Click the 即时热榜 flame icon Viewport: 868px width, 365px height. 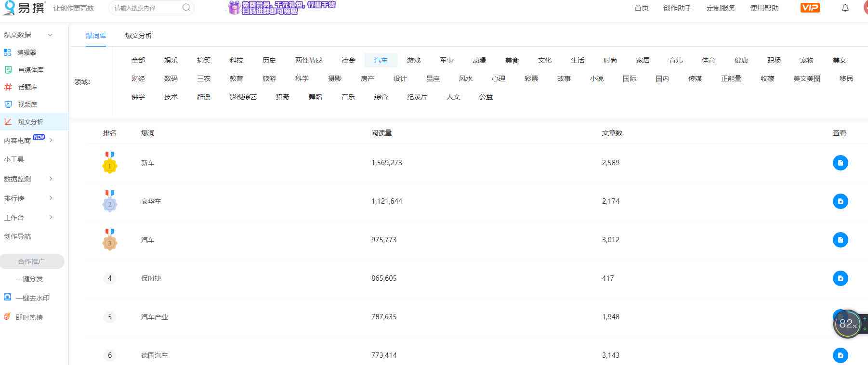click(x=7, y=316)
